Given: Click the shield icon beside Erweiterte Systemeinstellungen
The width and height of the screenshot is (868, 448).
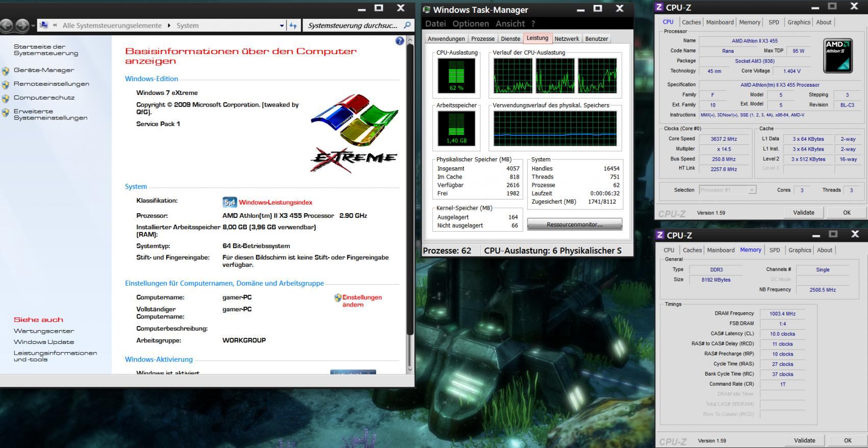Looking at the screenshot, I should click(x=6, y=112).
